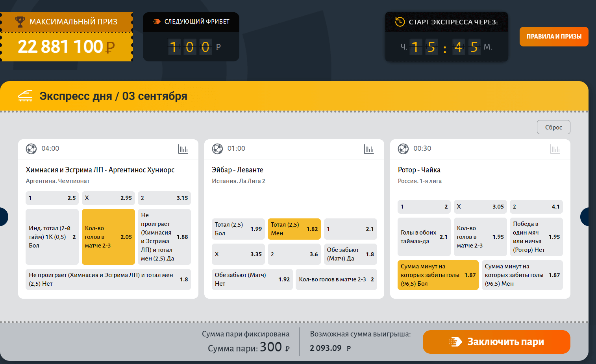Click match title Эйбар - Леванте
596x364 pixels.
coord(237,170)
